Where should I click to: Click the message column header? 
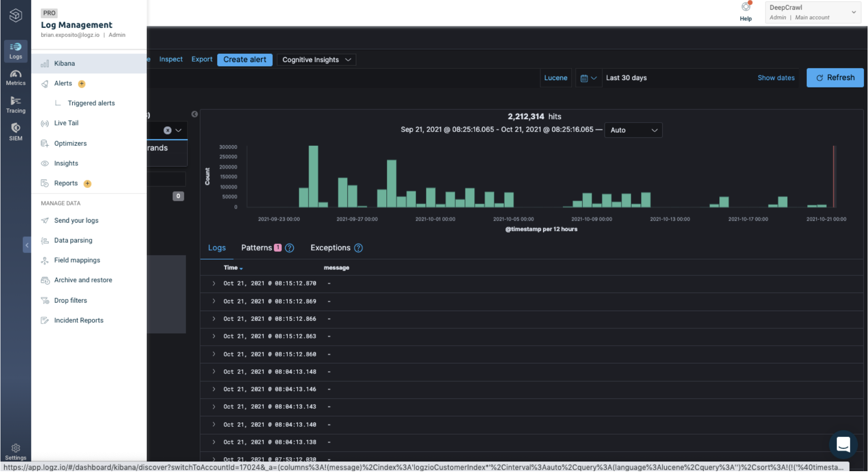[336, 268]
